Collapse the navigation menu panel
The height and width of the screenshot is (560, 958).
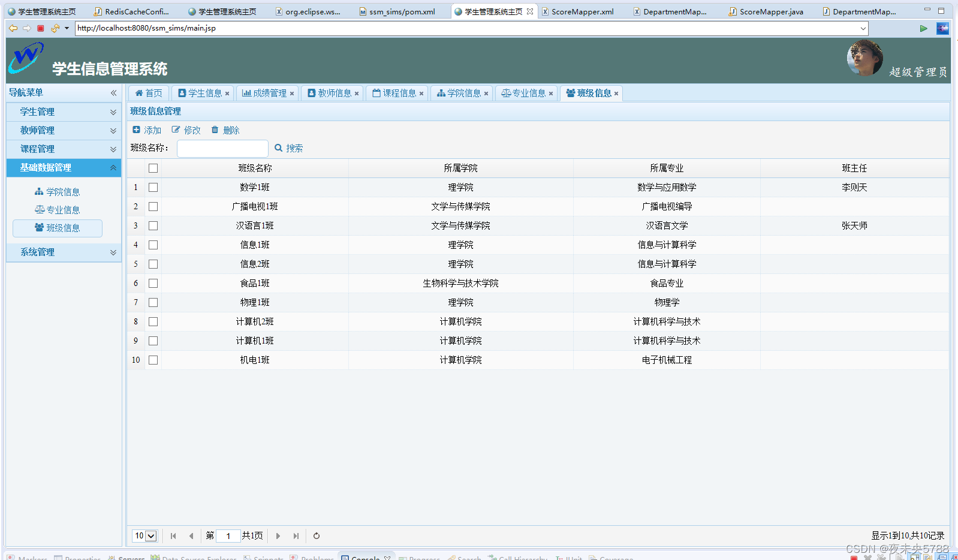tap(113, 93)
